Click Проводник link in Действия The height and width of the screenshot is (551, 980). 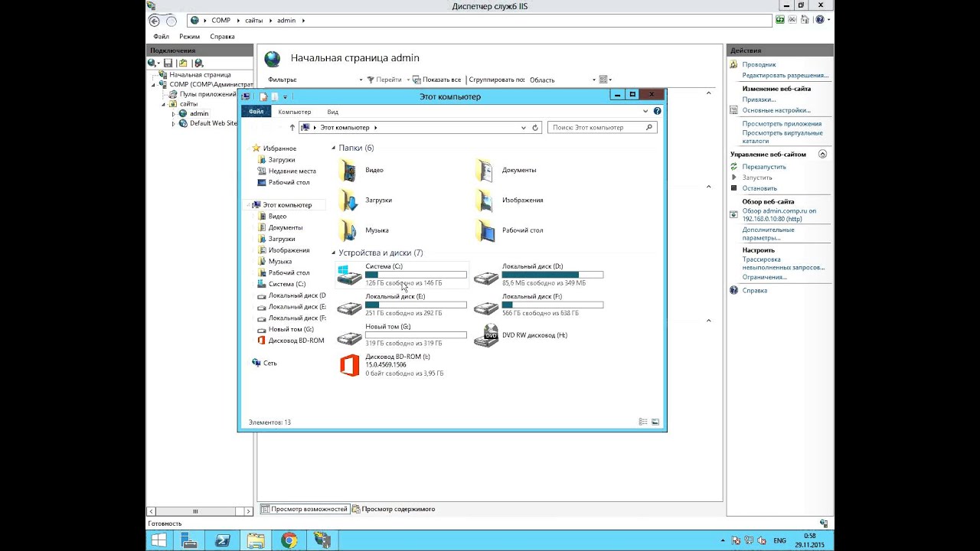[x=759, y=65]
